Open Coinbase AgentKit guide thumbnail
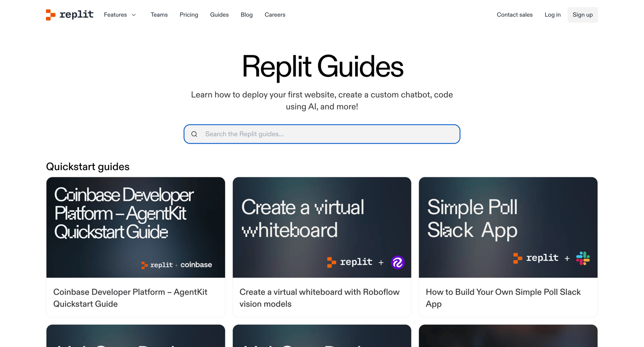The width and height of the screenshot is (644, 347). pos(135,228)
